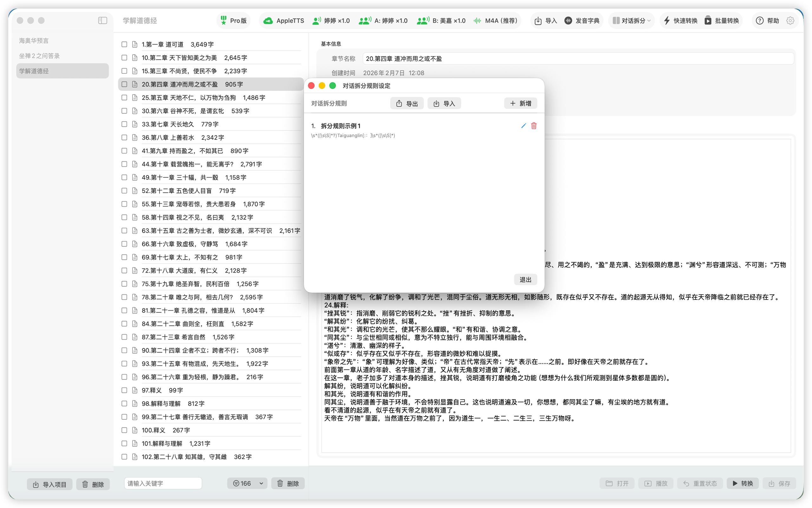Open the 帮助 help button
Viewport: 812px width, 508px height.
767,21
